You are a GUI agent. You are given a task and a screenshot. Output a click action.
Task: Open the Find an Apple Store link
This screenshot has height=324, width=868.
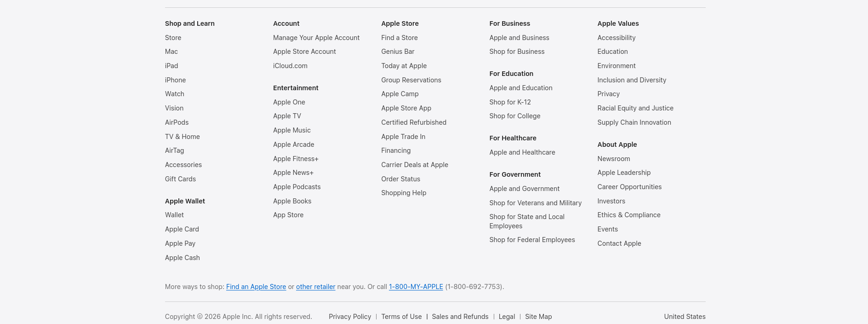pos(256,287)
